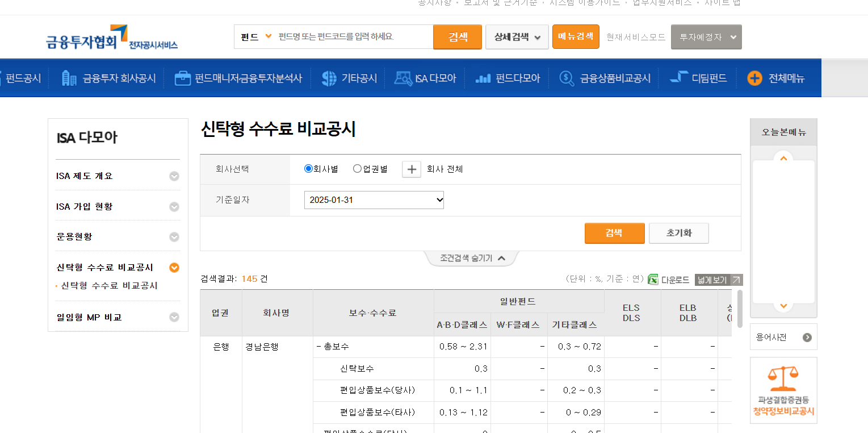Open the 펀드 search type dropdown
Screen dimensions: 868x433
tap(256, 37)
